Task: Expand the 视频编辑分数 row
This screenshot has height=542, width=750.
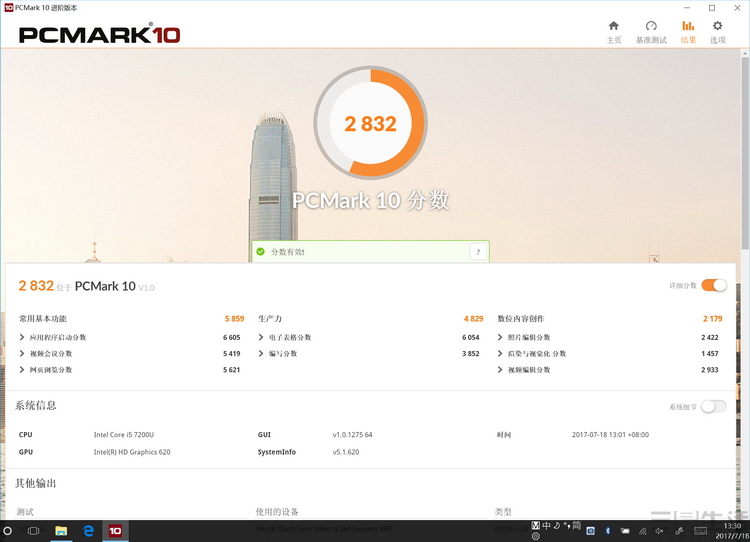Action: pos(524,370)
